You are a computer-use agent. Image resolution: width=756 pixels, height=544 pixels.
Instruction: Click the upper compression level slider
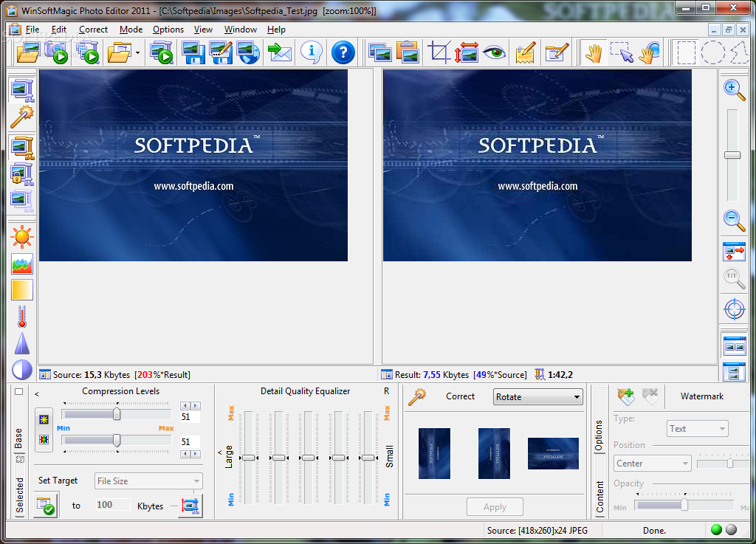pos(116,414)
